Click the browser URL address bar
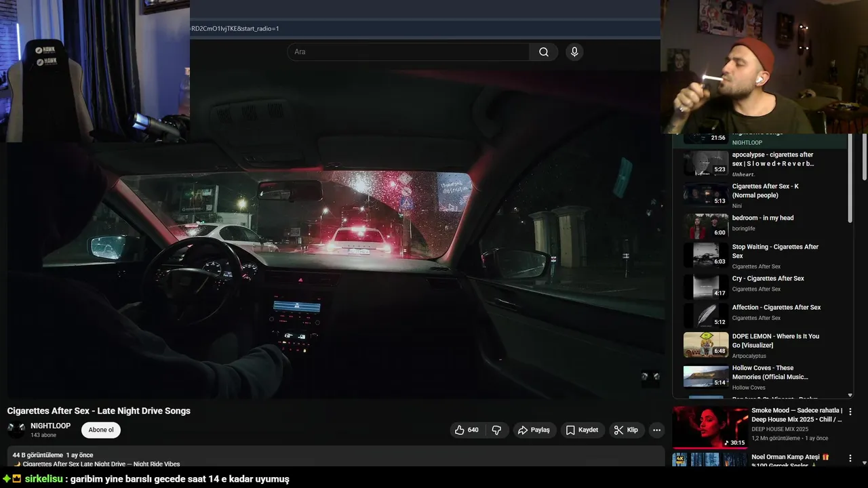Viewport: 868px width, 488px height. click(425, 28)
